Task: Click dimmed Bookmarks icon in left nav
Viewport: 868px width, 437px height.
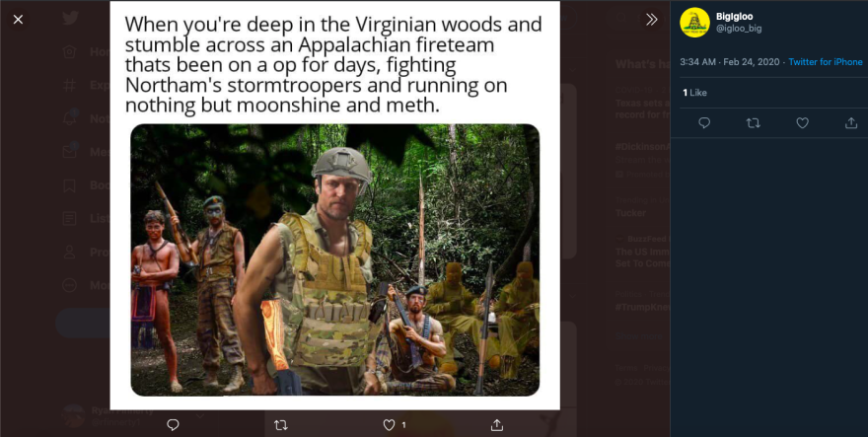Action: pos(69,185)
